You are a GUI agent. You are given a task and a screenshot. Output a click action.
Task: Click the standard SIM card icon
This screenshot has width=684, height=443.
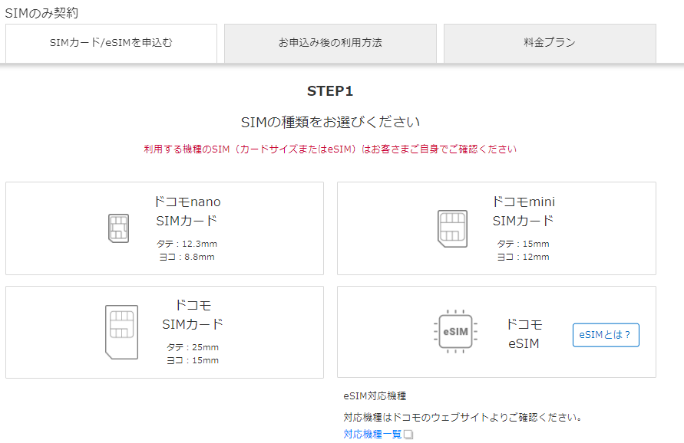coord(121,332)
